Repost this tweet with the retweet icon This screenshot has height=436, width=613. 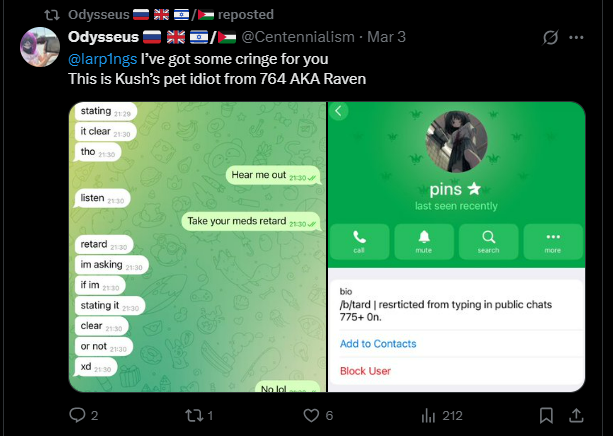pyautogui.click(x=194, y=415)
